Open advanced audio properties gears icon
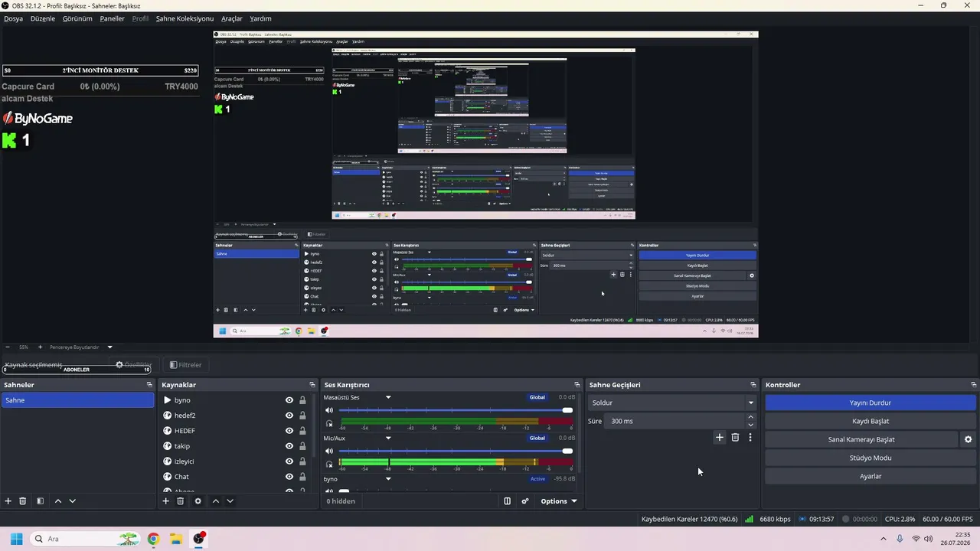980x551 pixels. pos(525,501)
